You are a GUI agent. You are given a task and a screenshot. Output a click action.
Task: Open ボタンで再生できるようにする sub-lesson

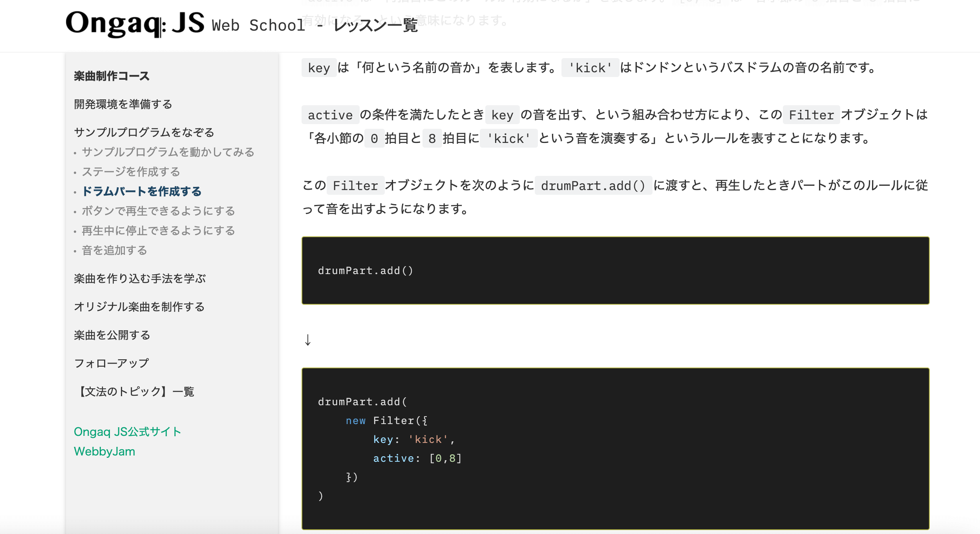(158, 211)
